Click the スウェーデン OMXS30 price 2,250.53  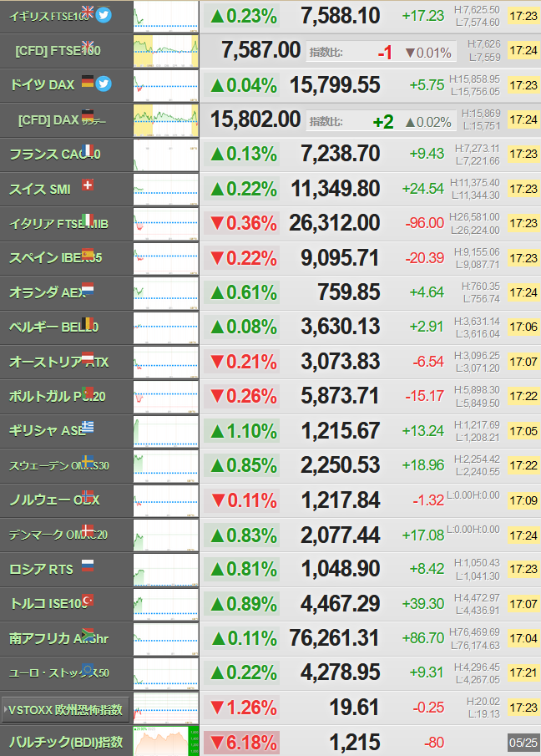pyautogui.click(x=340, y=465)
